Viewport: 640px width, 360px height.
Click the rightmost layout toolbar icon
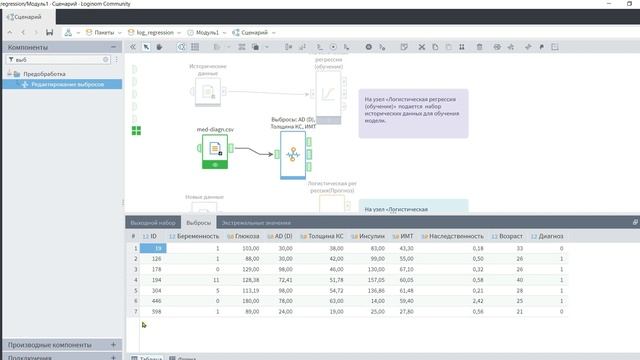click(x=555, y=47)
